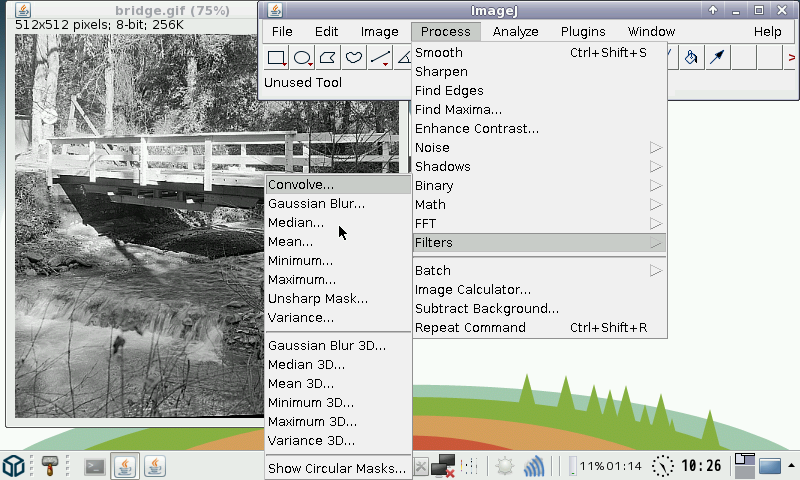Screen dimensions: 800x480
Task: Open the workspace pager in taskbar
Action: click(x=744, y=465)
